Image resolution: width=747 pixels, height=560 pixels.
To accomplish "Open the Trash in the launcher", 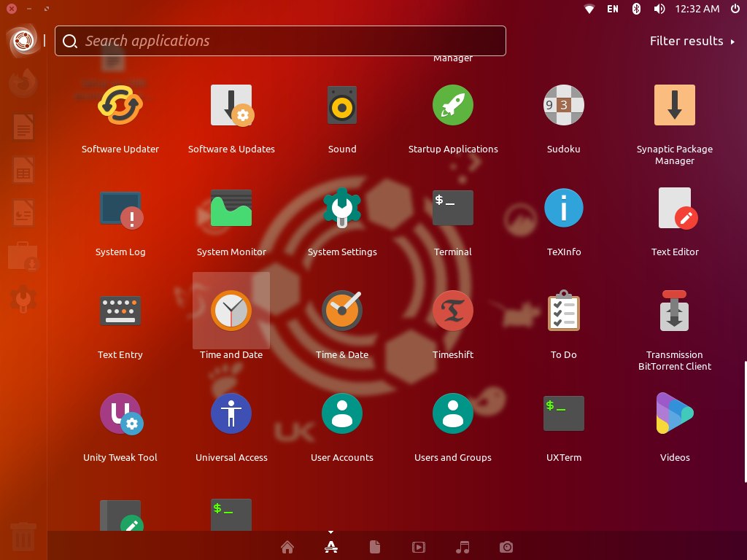I will 23,537.
